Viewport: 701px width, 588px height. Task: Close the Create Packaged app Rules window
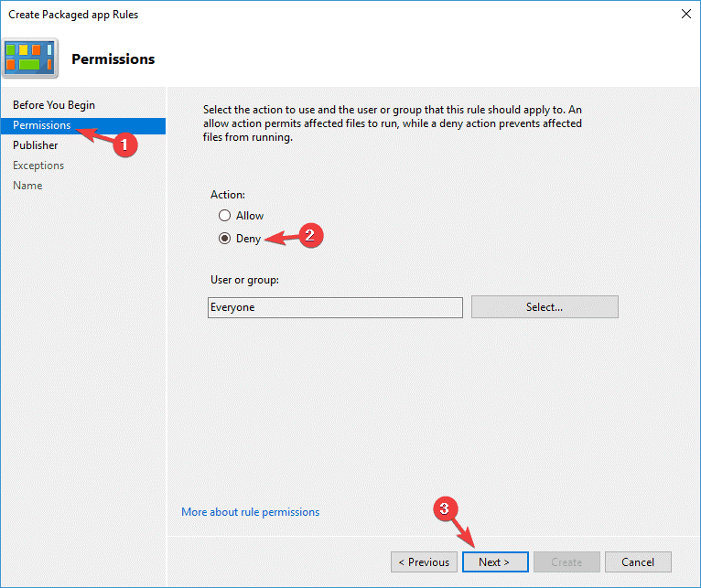686,15
